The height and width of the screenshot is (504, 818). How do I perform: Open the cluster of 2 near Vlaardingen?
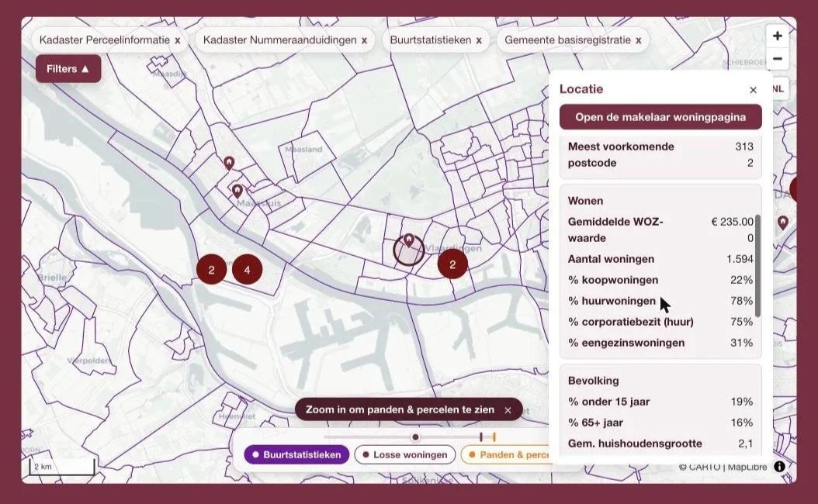click(452, 264)
